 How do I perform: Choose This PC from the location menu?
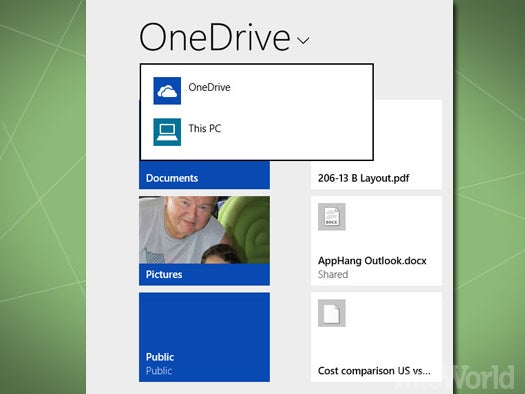pyautogui.click(x=256, y=132)
